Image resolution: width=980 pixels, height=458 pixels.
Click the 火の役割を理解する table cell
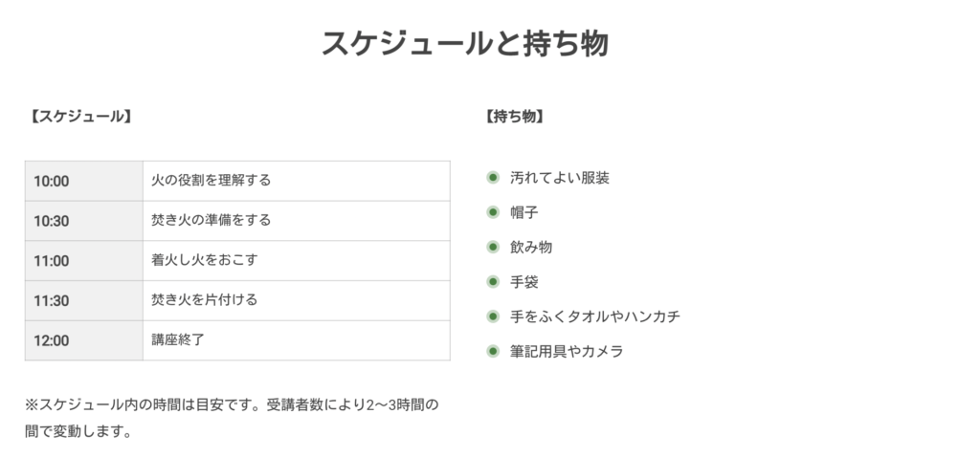pos(297,182)
